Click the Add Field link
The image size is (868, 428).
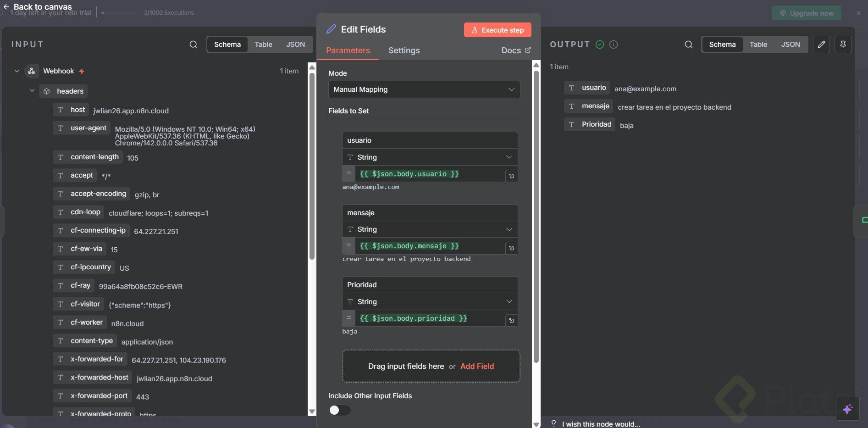click(x=477, y=366)
